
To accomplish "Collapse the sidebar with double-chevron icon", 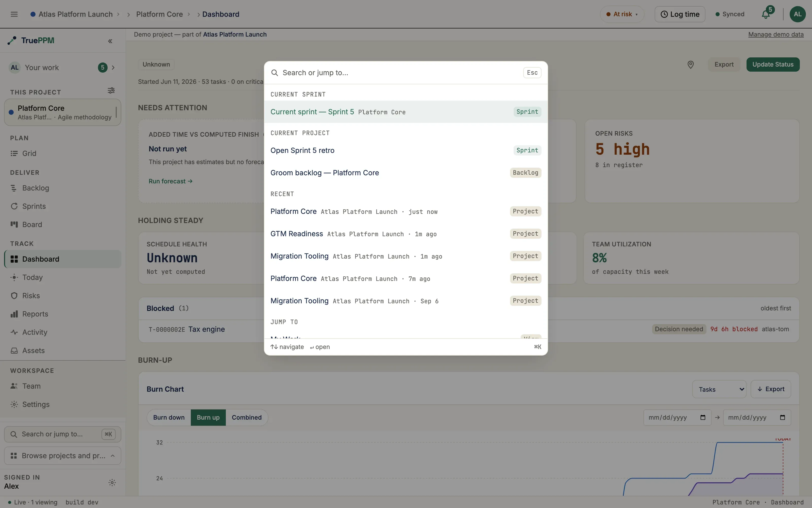I will coord(110,41).
